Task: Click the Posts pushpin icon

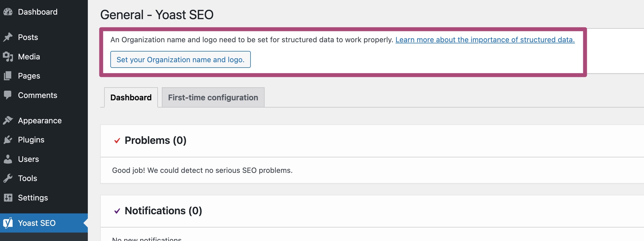Action: point(8,37)
